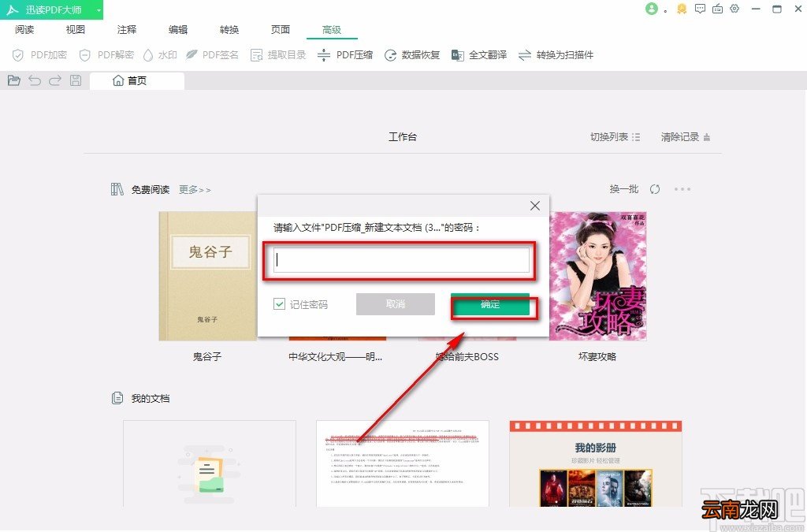Viewport: 807px width, 532px height.
Task: Open the text document thumbnail in 我的文档
Action: [403, 463]
